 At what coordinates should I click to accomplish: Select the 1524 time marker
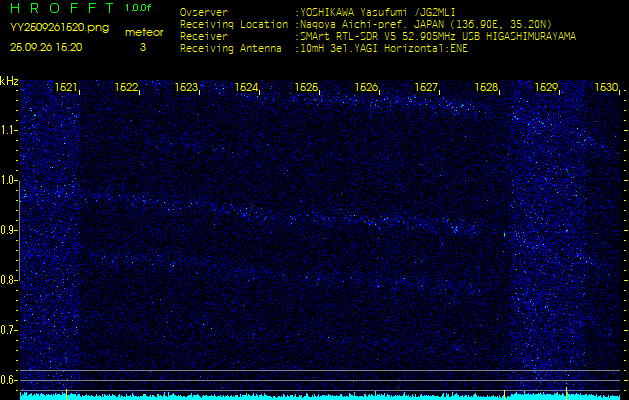246,88
